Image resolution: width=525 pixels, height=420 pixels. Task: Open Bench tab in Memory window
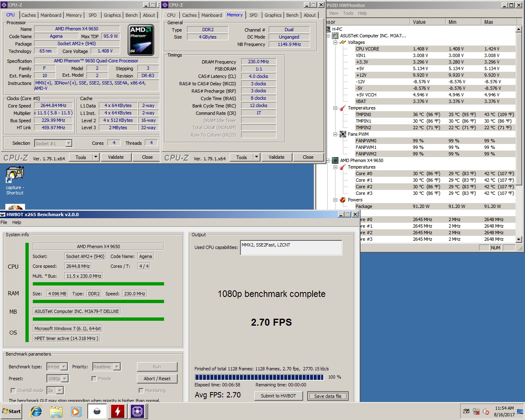[292, 15]
